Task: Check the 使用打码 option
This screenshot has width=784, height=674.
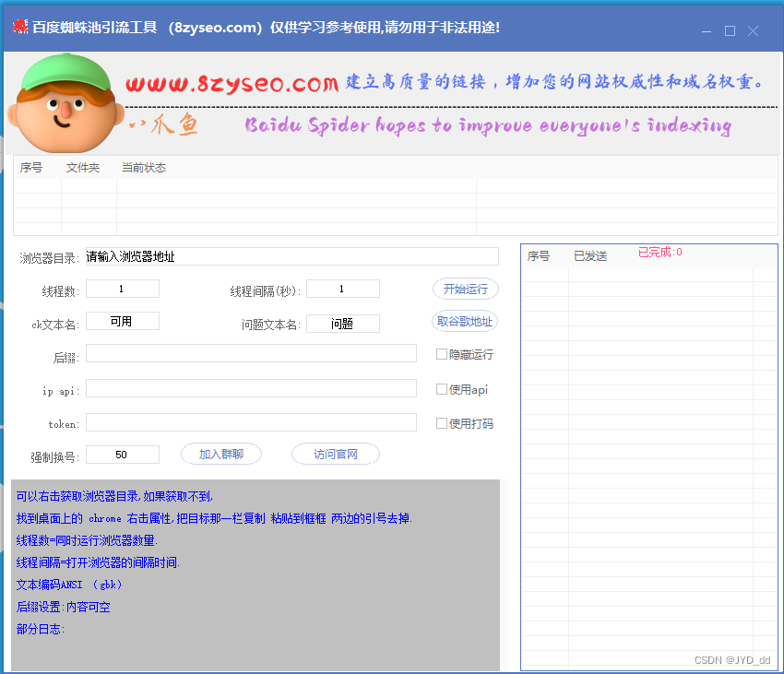Action: point(441,423)
